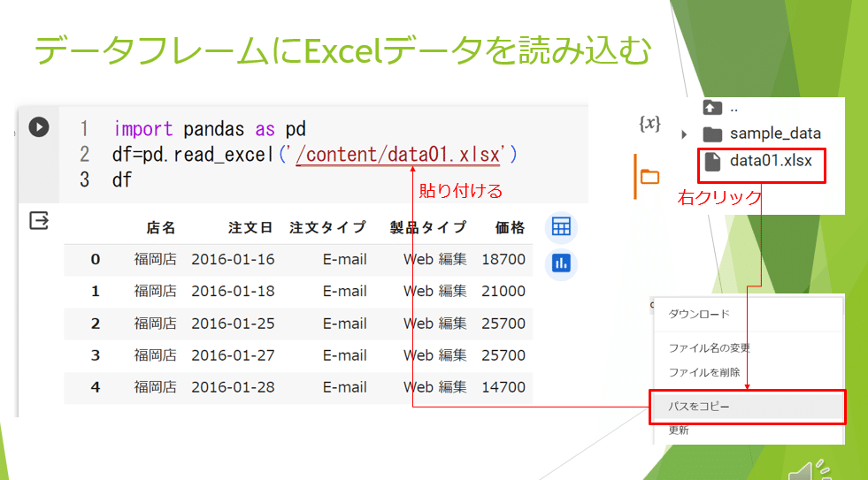Click the 価格 column header
The width and height of the screenshot is (868, 480).
(511, 227)
